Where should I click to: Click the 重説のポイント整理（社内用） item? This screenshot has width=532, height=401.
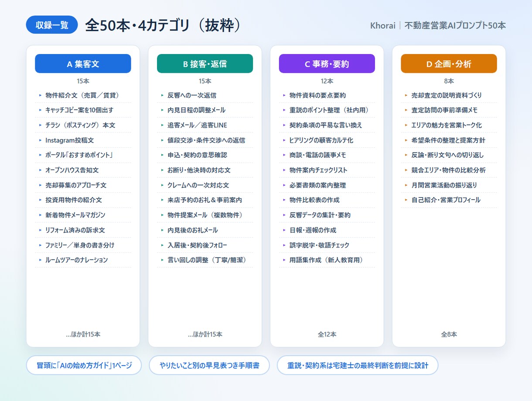(x=327, y=110)
